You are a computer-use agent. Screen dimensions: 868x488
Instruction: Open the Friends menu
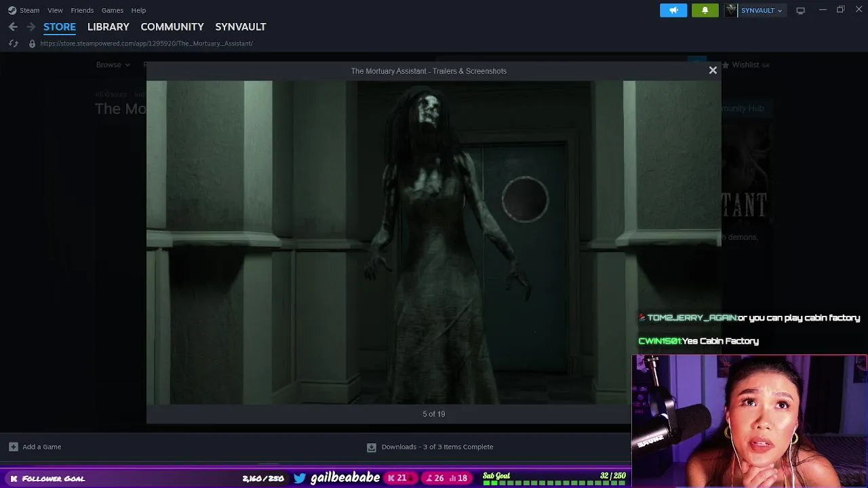(82, 10)
